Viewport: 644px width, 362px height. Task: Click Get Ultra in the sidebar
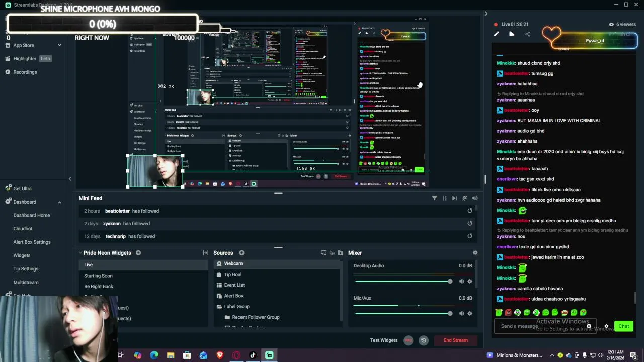click(x=22, y=189)
